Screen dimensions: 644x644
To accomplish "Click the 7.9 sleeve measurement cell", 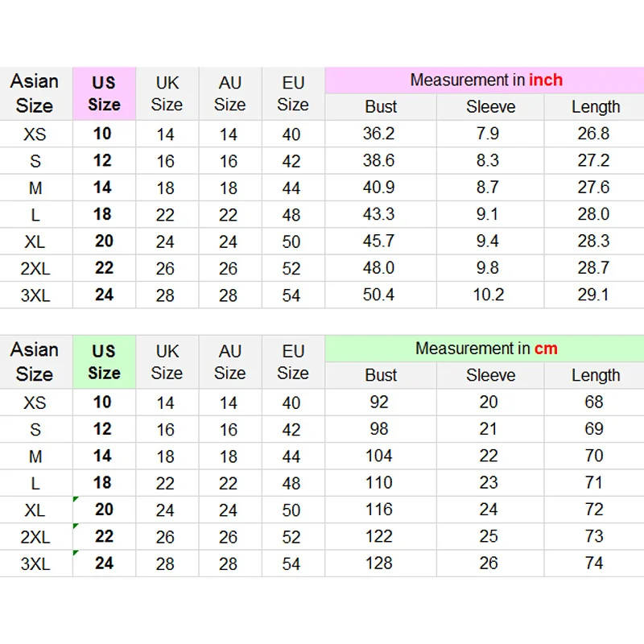I will pyautogui.click(x=488, y=134).
